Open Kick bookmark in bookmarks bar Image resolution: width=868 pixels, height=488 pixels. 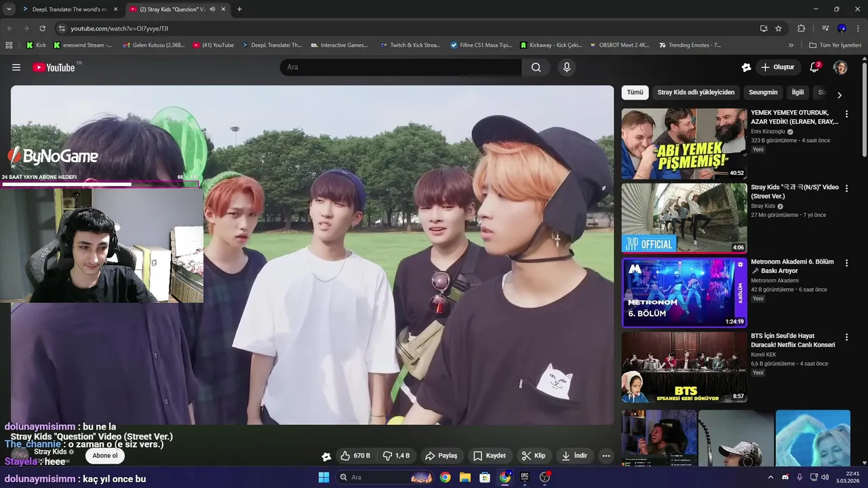pyautogui.click(x=36, y=45)
